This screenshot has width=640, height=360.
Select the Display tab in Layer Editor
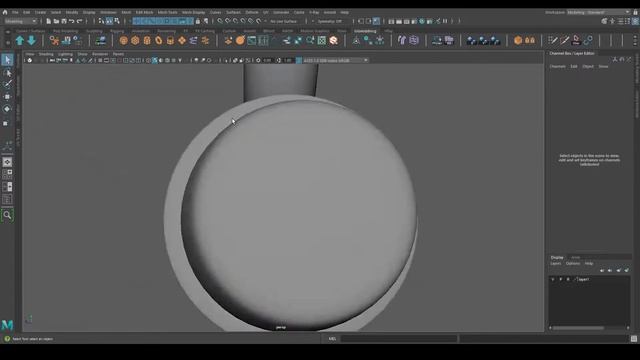557,258
